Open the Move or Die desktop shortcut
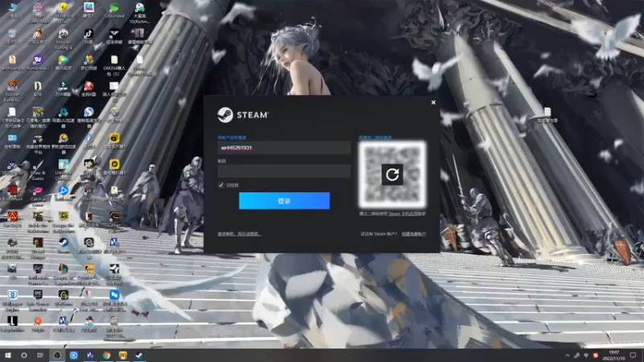 coord(64,12)
